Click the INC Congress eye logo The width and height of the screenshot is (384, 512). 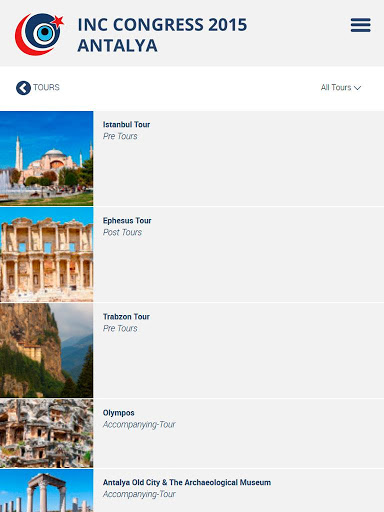[x=39, y=34]
